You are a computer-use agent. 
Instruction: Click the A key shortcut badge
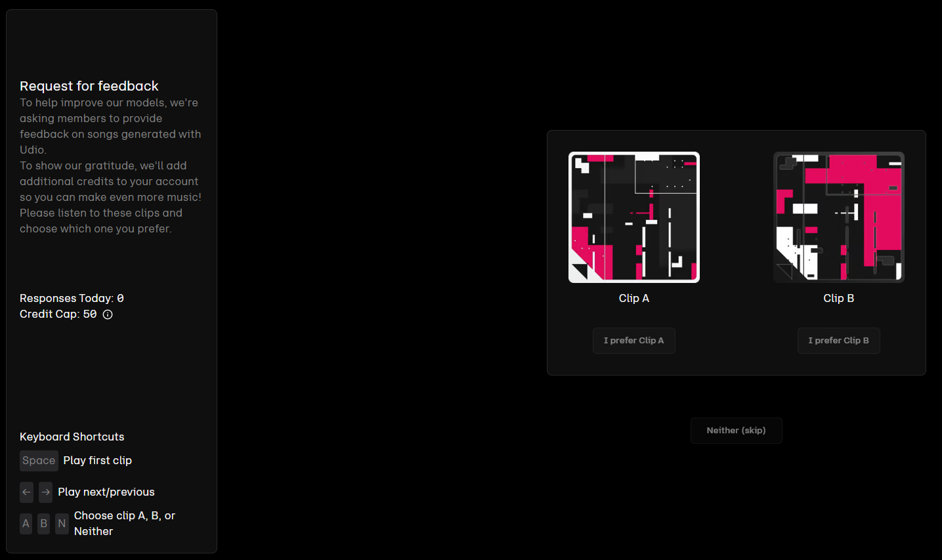[26, 524]
